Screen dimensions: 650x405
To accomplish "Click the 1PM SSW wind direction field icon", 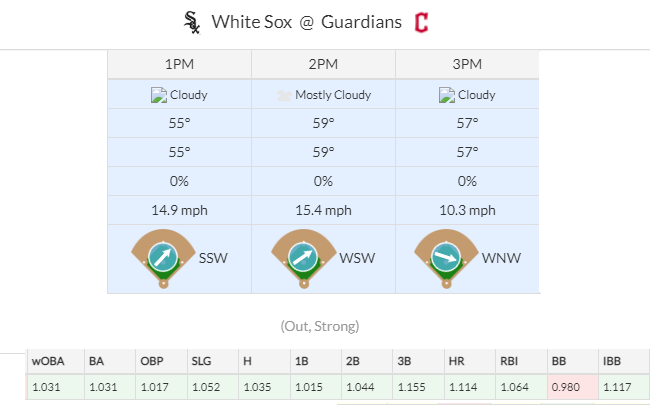I will [x=164, y=258].
